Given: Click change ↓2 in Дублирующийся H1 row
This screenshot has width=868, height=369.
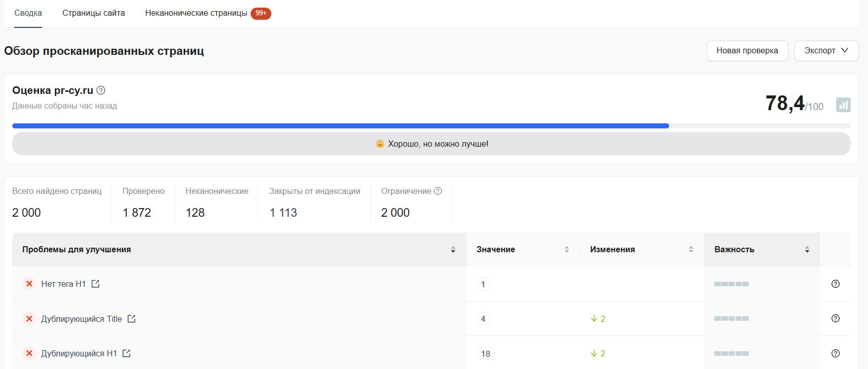Looking at the screenshot, I should tap(598, 353).
